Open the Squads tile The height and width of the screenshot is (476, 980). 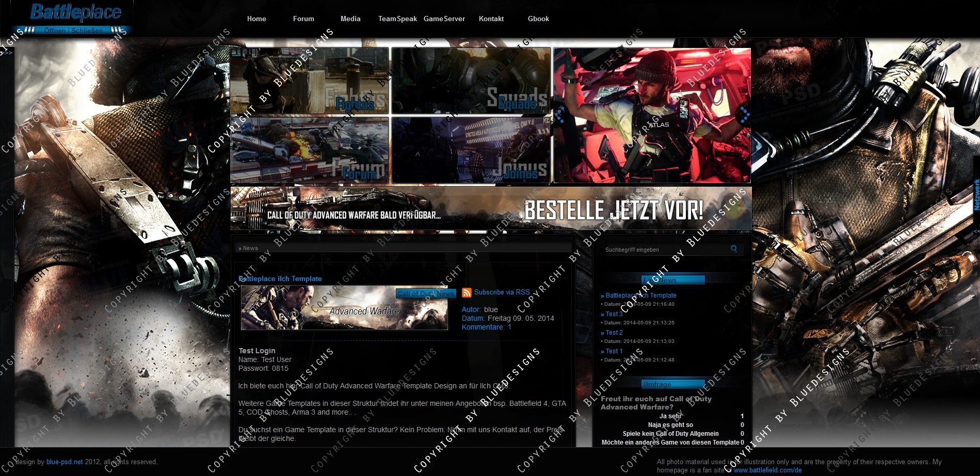471,80
